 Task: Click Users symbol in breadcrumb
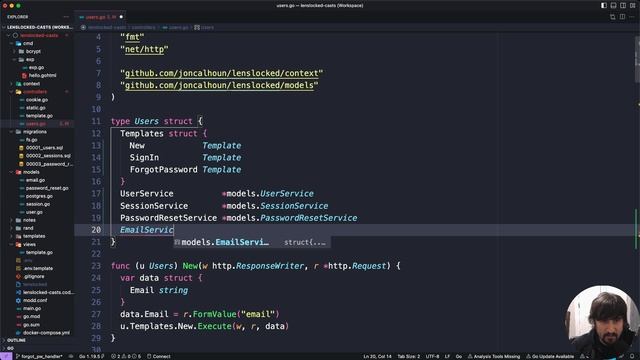[x=204, y=27]
